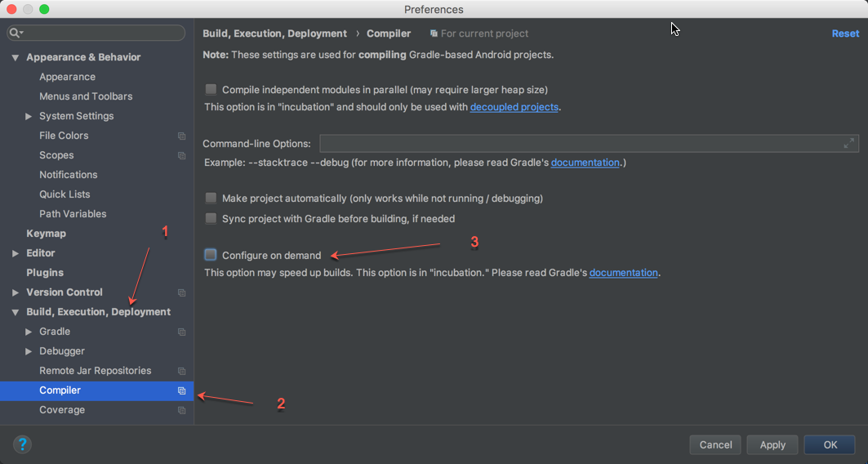The width and height of the screenshot is (868, 464).
Task: Open help with the question mark icon
Action: (22, 444)
